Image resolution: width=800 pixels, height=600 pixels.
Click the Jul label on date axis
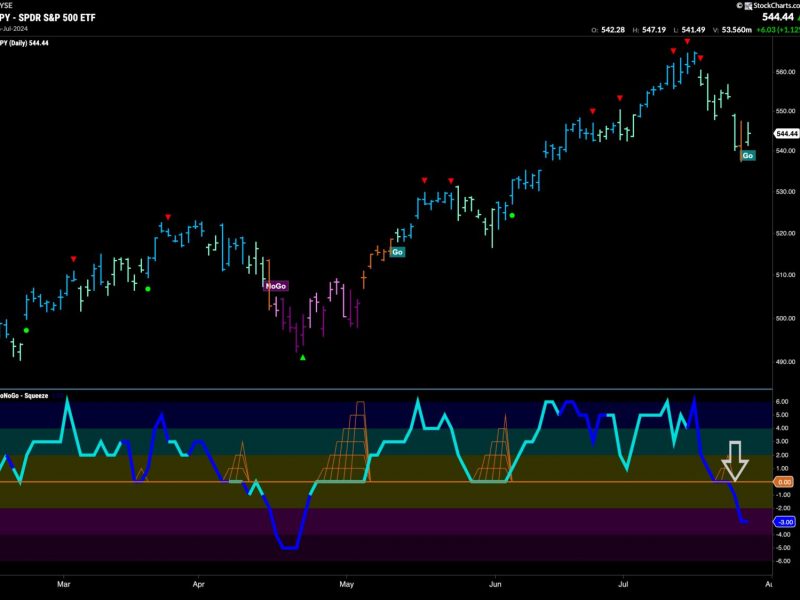point(623,584)
